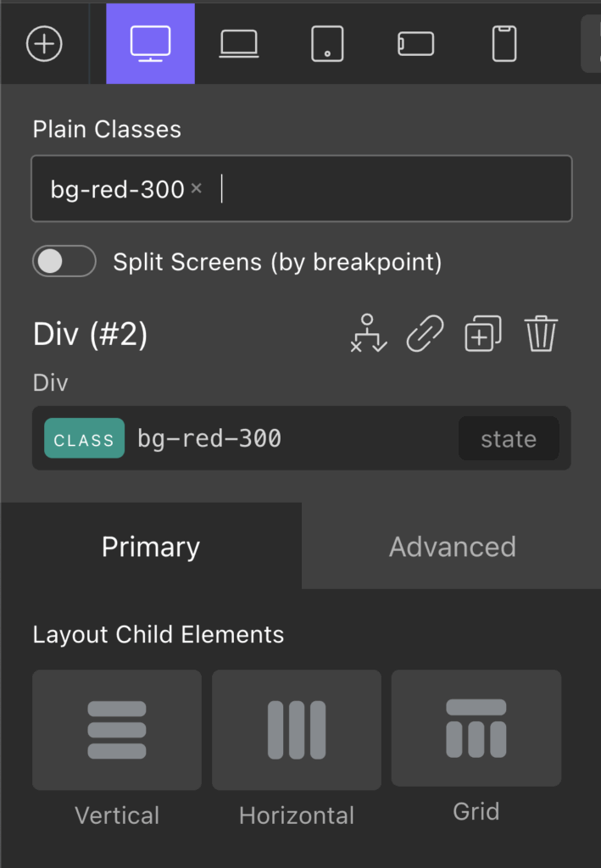Click the add element plus icon
Screen dimensions: 601x868
pyautogui.click(x=45, y=43)
